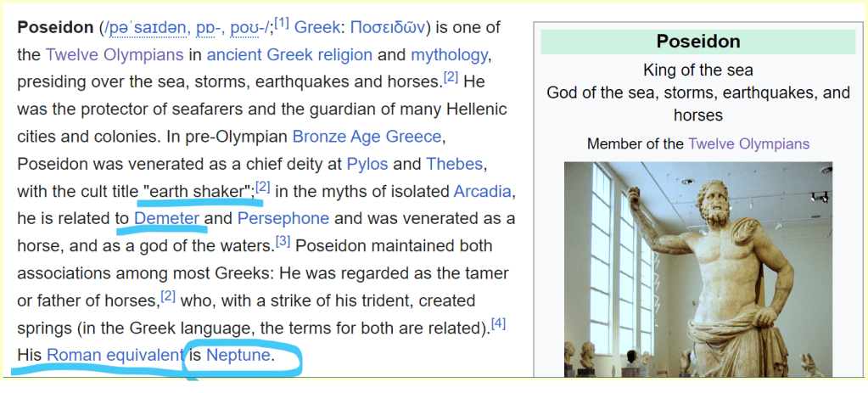The image size is (868, 393).
Task: Open the ancient Greek religion link
Action: click(289, 54)
